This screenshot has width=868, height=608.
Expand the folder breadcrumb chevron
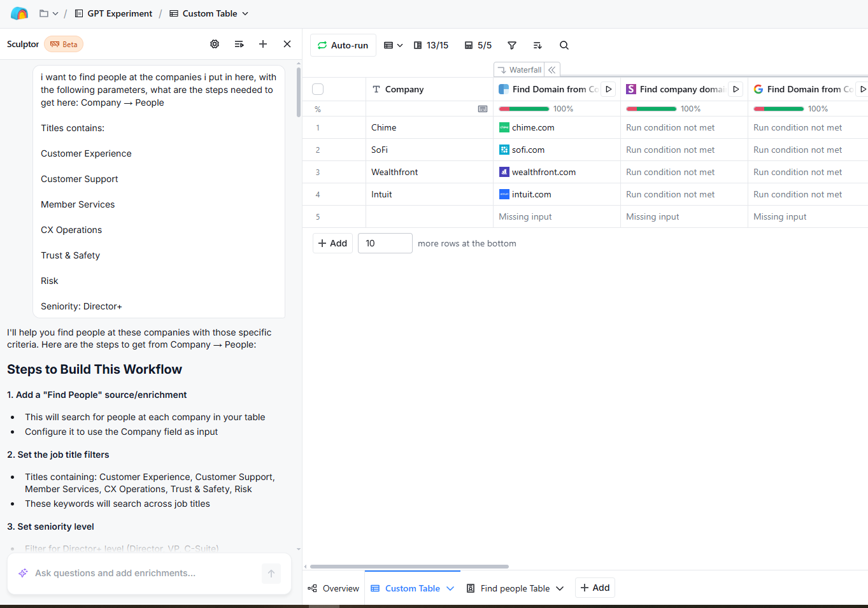[55, 13]
